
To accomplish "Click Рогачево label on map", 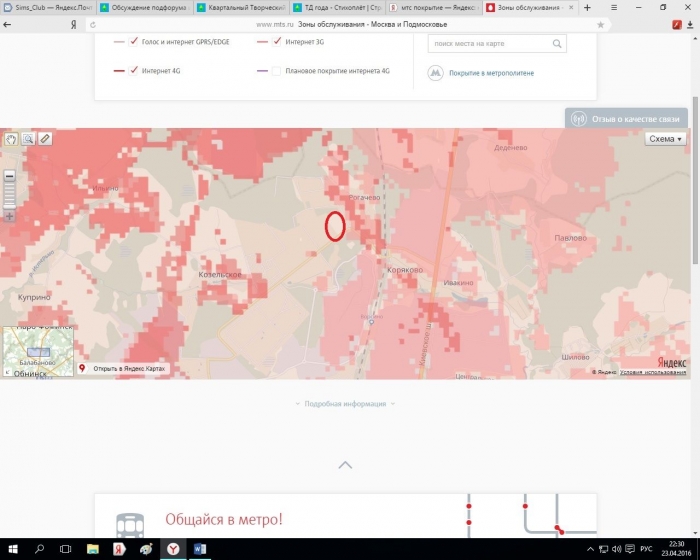I will [364, 197].
